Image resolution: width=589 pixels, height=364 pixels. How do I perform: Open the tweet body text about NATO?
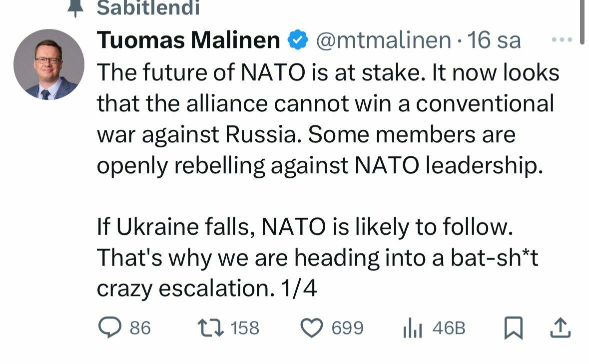[328, 180]
